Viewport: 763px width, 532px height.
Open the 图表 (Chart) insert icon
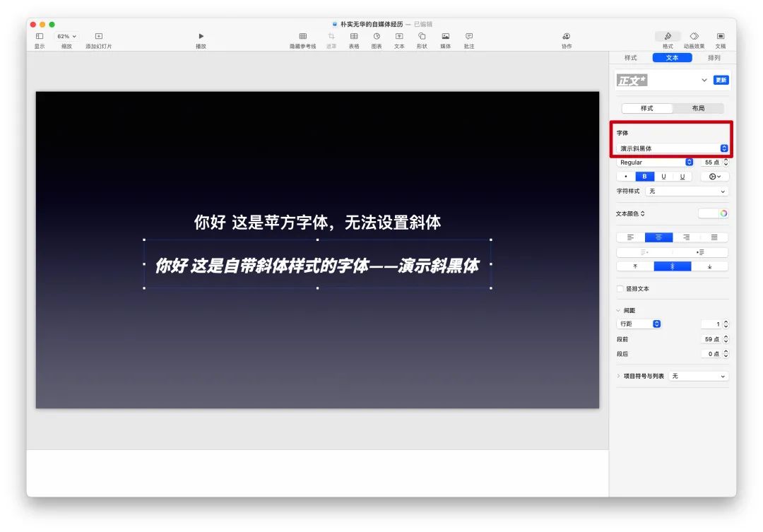(377, 37)
